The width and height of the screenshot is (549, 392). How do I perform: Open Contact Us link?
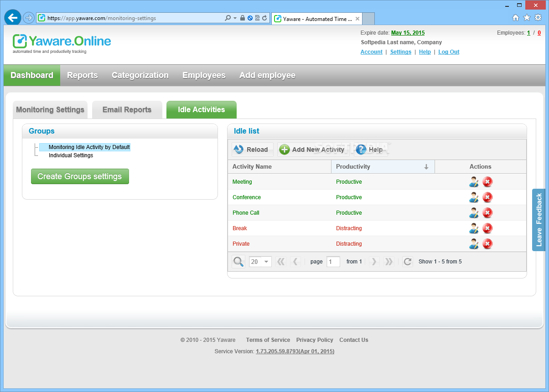(354, 340)
